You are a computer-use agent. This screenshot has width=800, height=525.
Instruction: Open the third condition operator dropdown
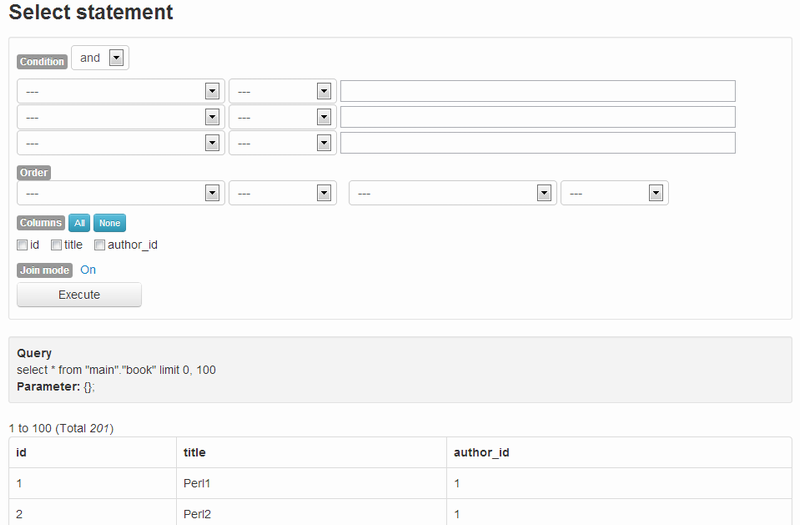coord(281,143)
